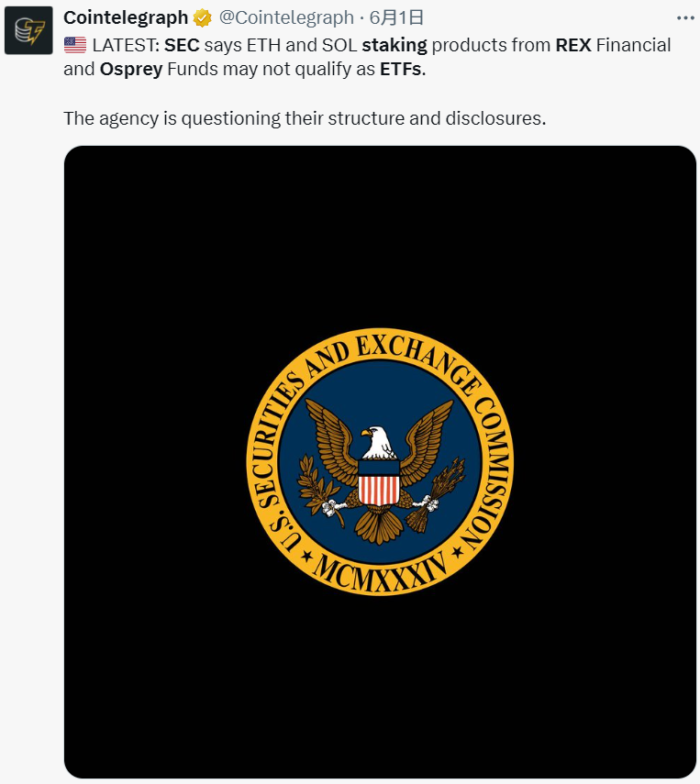Click the bold REX keyword
The height and width of the screenshot is (784, 700).
click(573, 45)
